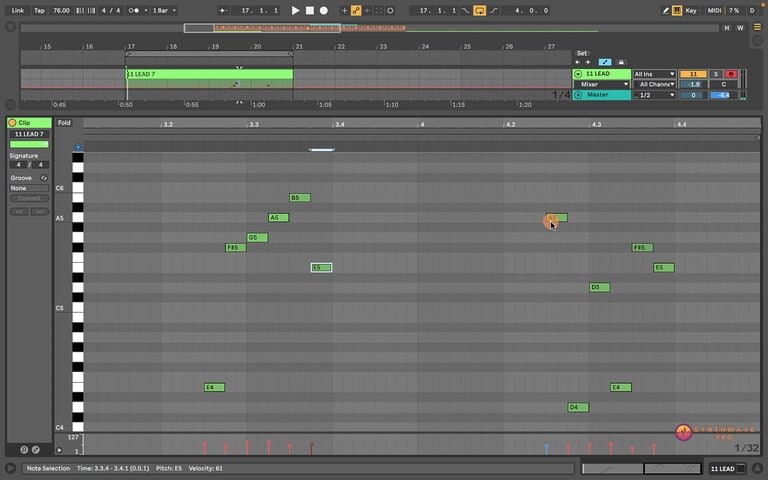The image size is (768, 480).
Task: Click the small triangle beside the velocity lane
Action: (59, 450)
